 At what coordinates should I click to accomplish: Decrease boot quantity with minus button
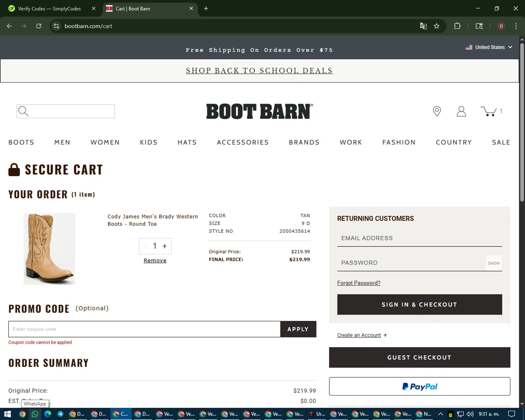(146, 246)
